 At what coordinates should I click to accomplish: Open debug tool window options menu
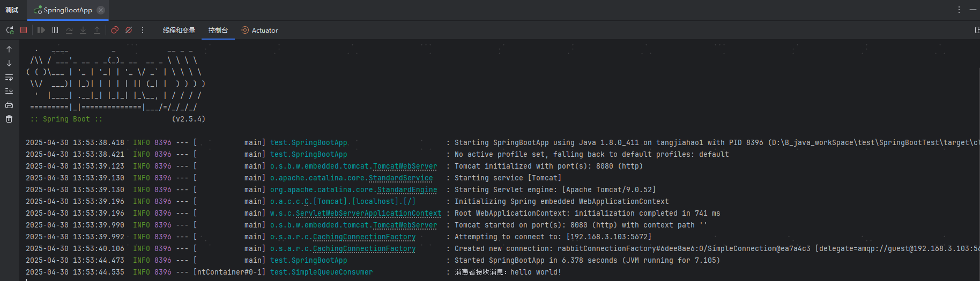959,10
